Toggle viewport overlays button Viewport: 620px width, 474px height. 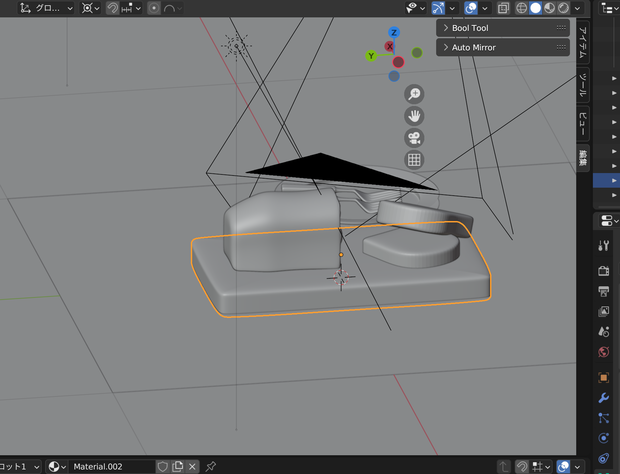[471, 8]
